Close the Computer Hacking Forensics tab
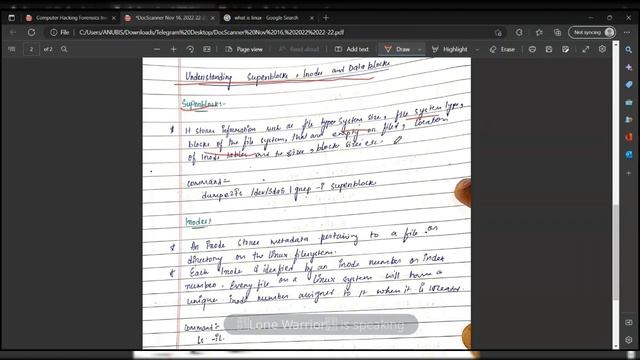Viewport: 640px width, 360px height. point(114,18)
